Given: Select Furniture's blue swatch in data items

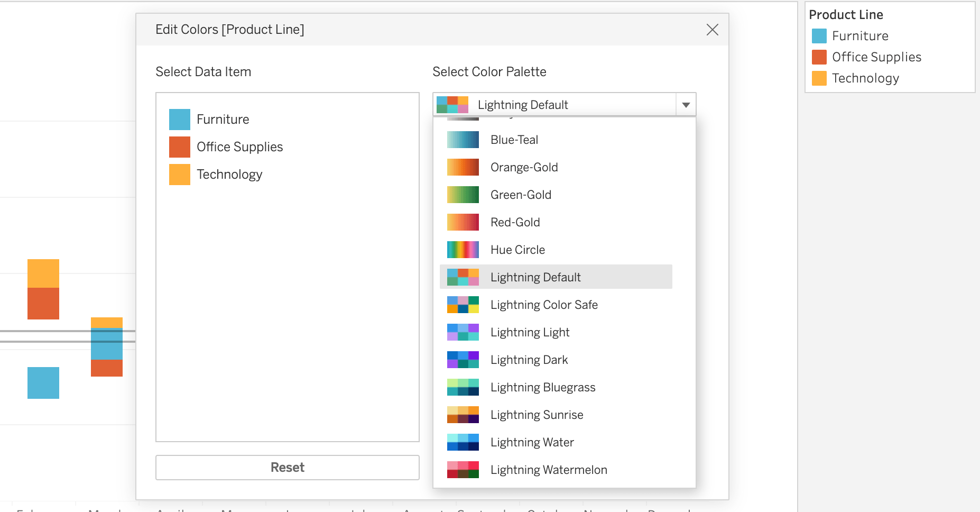Looking at the screenshot, I should click(x=180, y=120).
